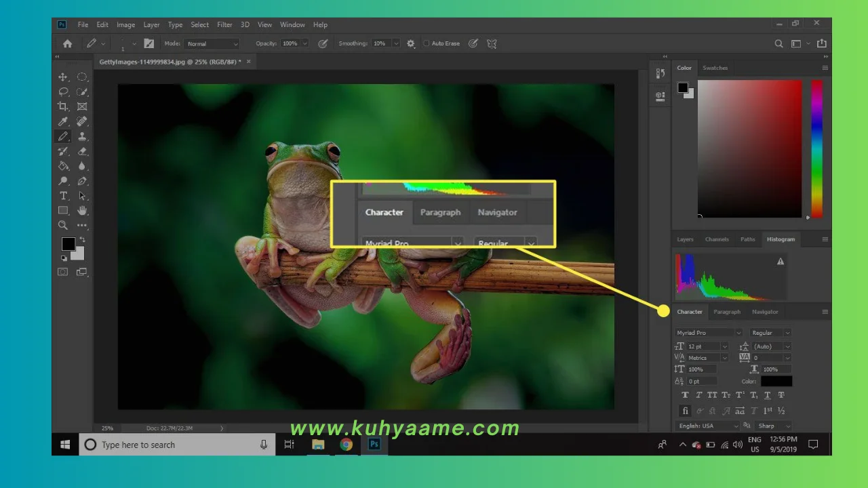
Task: Toggle pressure for size icon
Action: click(x=473, y=43)
